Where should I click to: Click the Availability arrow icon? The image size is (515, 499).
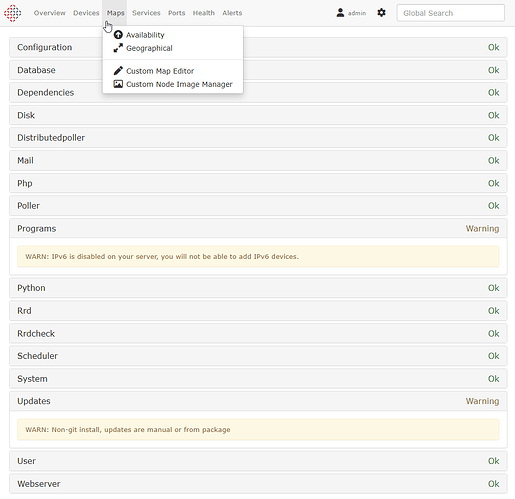click(118, 35)
